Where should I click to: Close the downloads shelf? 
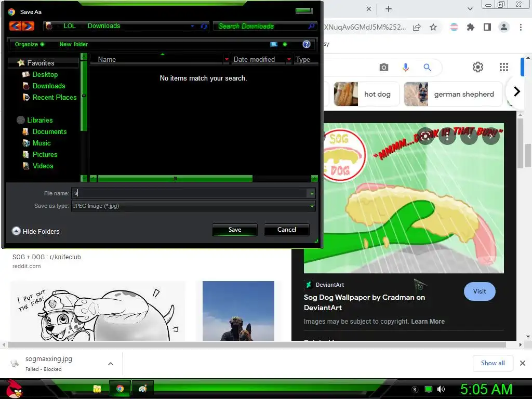tap(523, 363)
